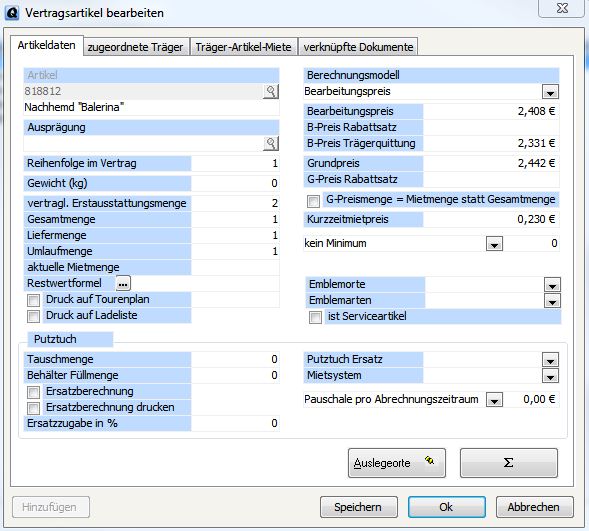Viewport: 589px width, 531px height.
Task: Open the Putztuch Ersatz dropdown
Action: point(550,360)
